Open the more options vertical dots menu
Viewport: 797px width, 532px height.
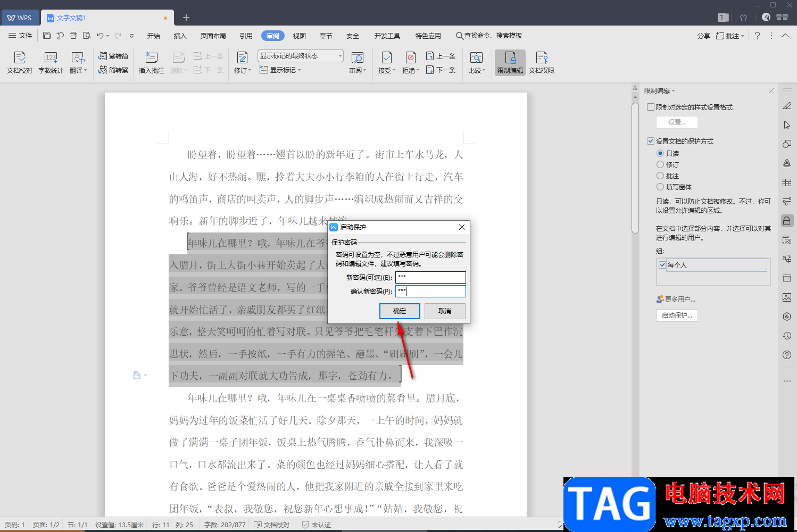click(771, 36)
